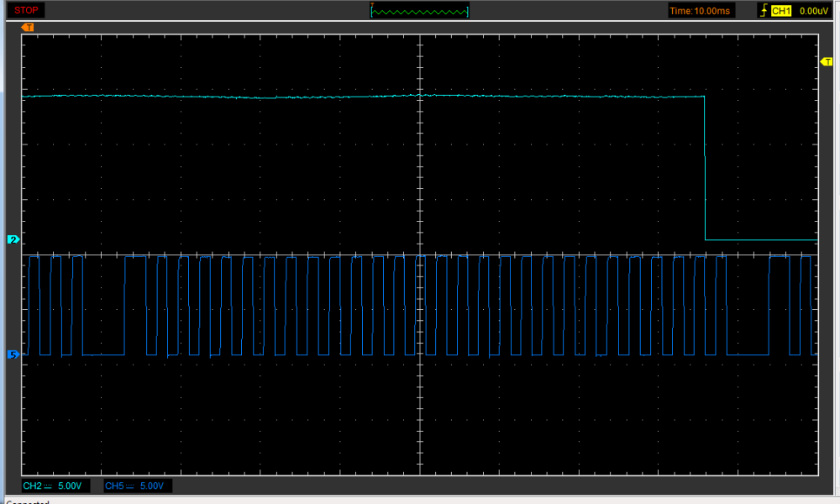Image resolution: width=840 pixels, height=504 pixels.
Task: Click the red trigger mark in waveform overview
Action: tap(372, 5)
